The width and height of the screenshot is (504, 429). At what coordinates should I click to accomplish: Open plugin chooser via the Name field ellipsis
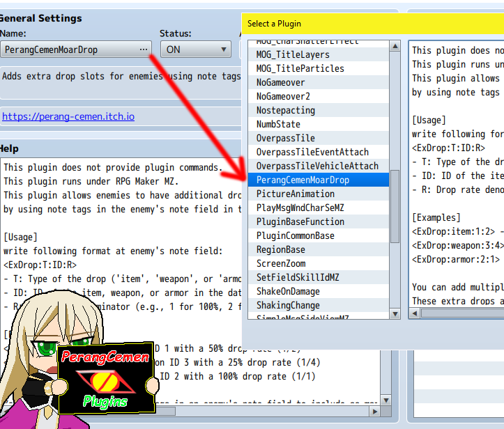[144, 49]
